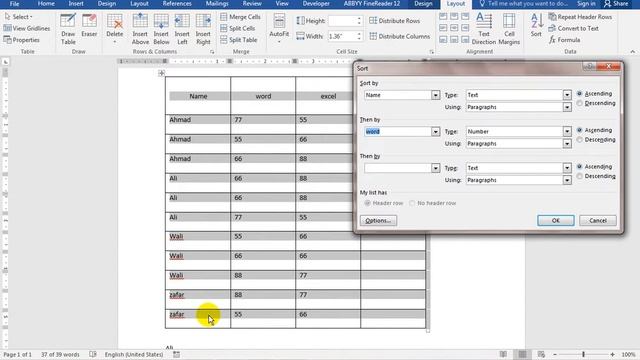640x360 pixels.
Task: Open the Sort by column dropdown
Action: coord(436,95)
